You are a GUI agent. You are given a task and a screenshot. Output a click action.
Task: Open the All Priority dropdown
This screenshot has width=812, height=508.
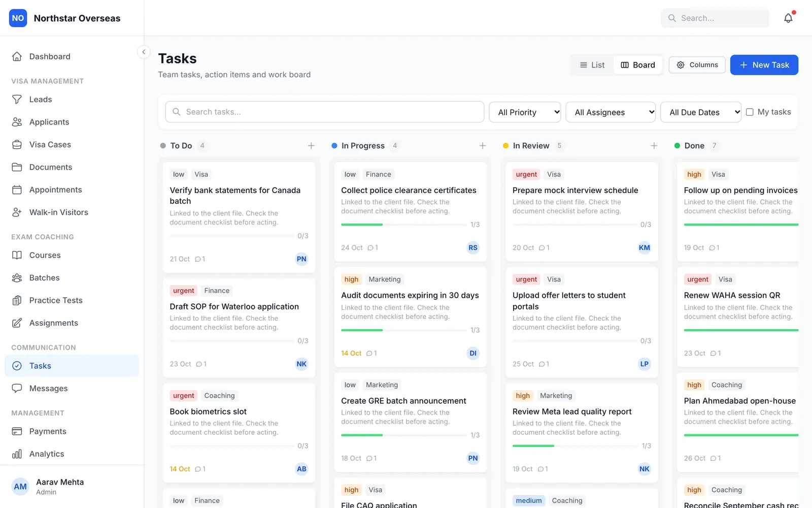tap(525, 112)
